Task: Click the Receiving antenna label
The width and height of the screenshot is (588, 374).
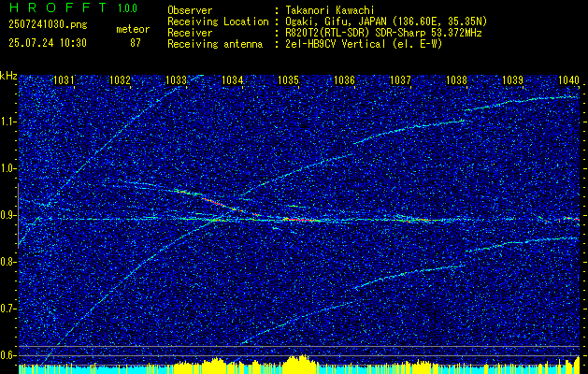Action: pos(215,44)
